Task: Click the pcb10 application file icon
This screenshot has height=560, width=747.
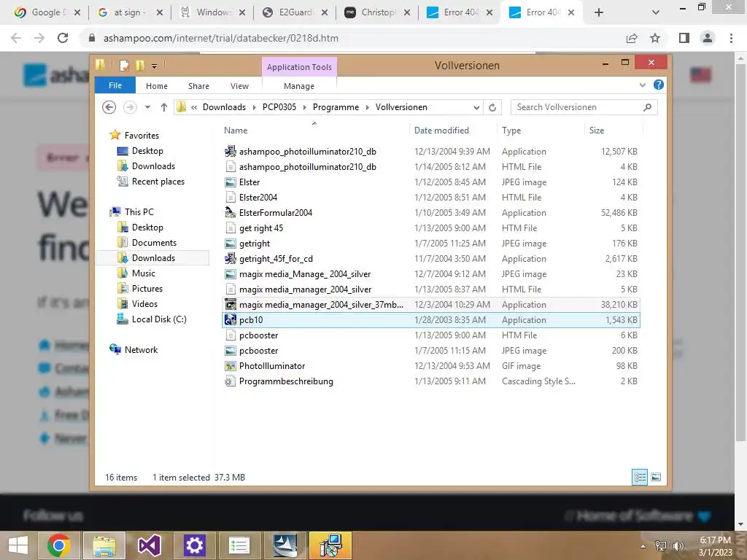Action: [x=230, y=320]
